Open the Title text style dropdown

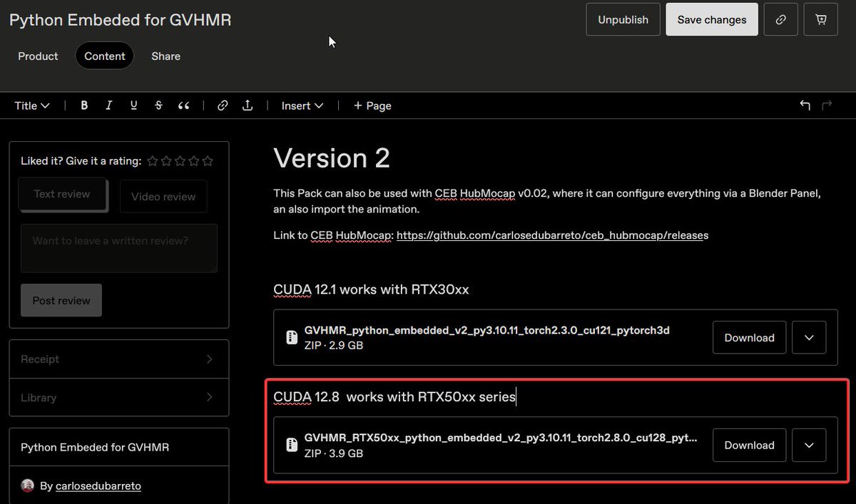point(32,106)
